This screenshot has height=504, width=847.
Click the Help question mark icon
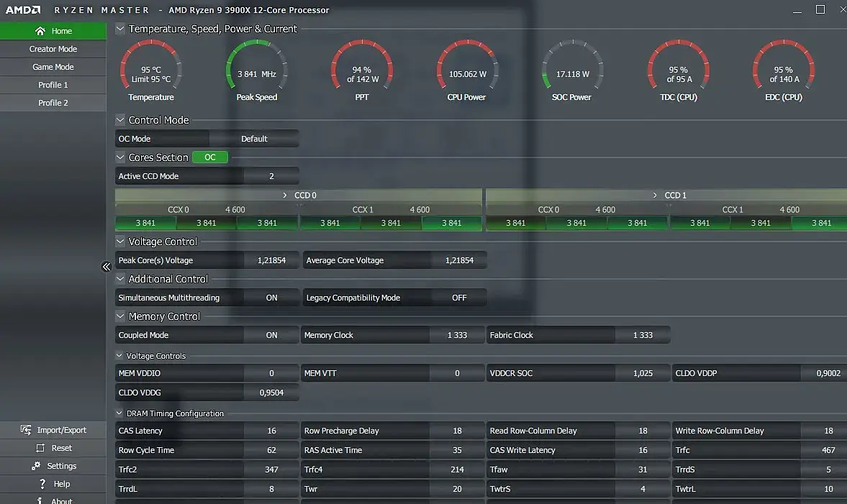coord(42,483)
